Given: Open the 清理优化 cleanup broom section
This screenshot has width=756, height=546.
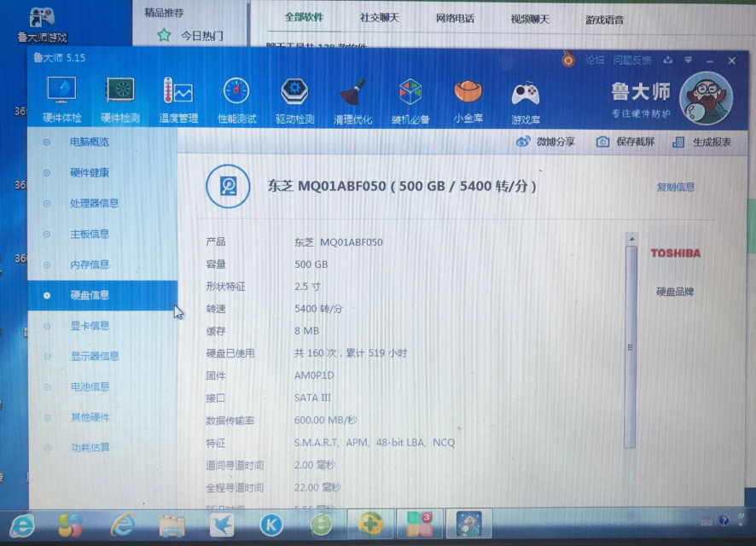Looking at the screenshot, I should click(x=352, y=102).
